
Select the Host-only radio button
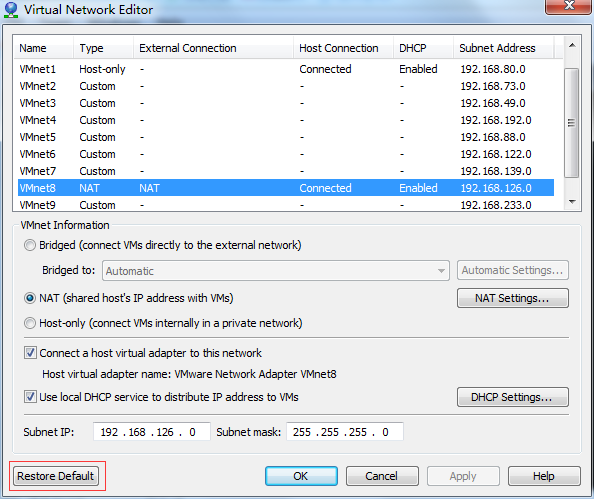point(30,324)
